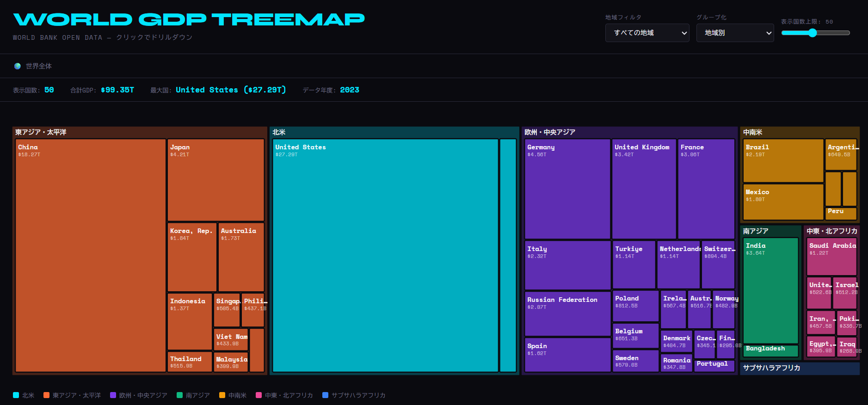This screenshot has width=868, height=405.
Task: Click the Netherlands tile
Action: pos(678,265)
